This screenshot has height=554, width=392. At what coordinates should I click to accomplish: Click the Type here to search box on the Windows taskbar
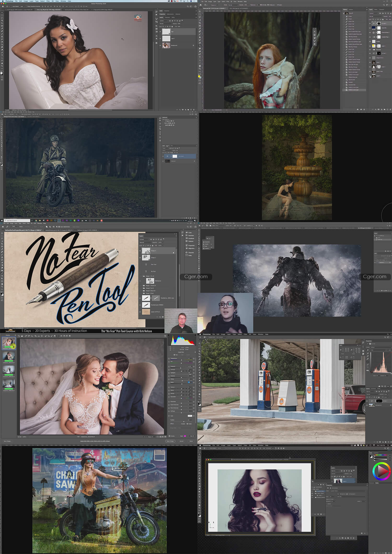coord(17,221)
